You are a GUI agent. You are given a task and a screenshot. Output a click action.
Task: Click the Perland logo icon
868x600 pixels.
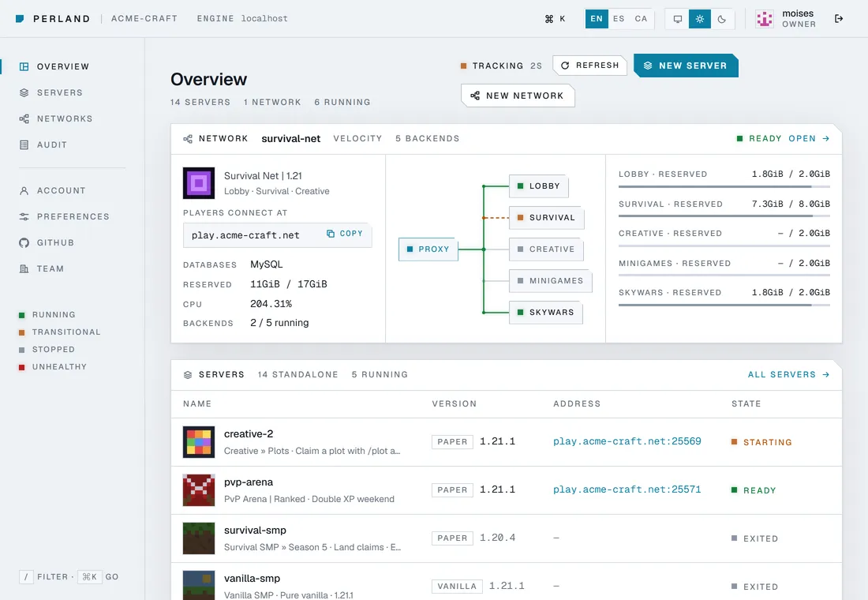[20, 18]
